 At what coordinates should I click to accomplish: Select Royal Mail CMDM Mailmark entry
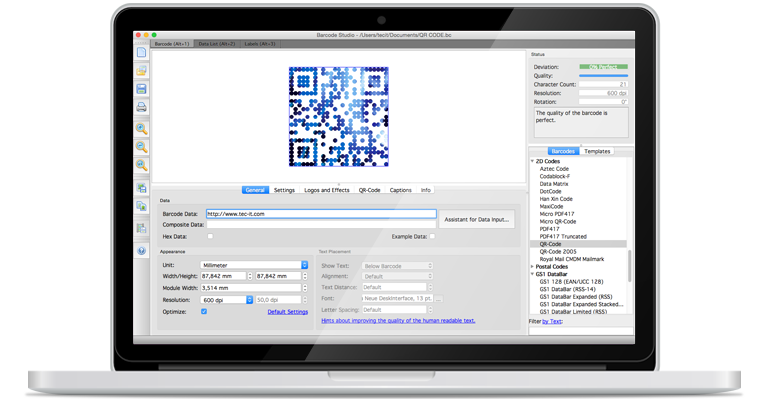(572, 259)
